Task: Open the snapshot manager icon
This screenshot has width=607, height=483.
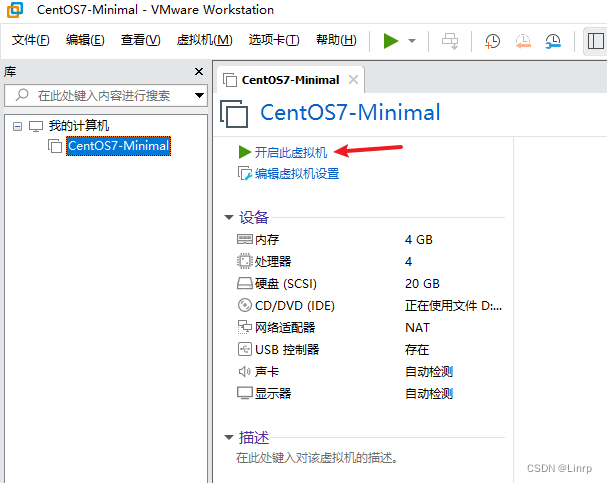Action: (553, 41)
